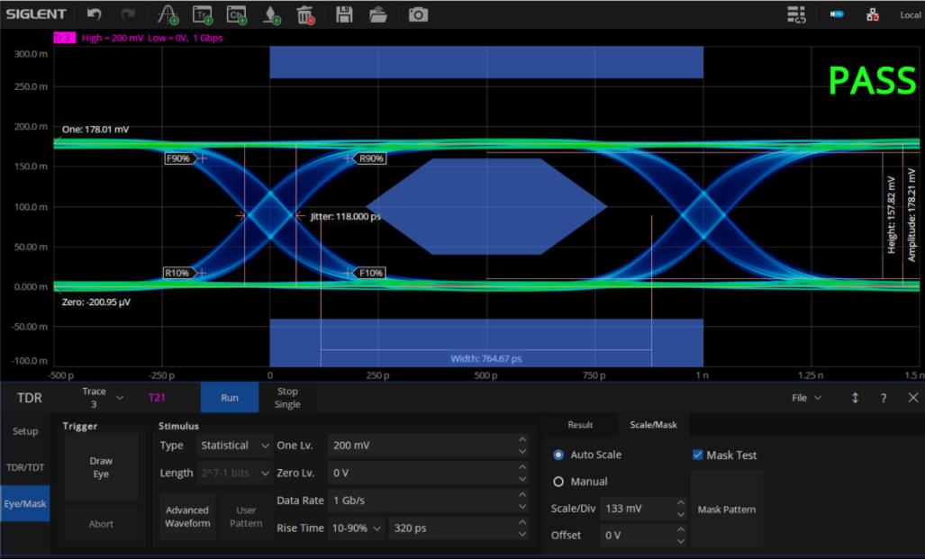Open the stimulus Type dropdown
Image resolution: width=925 pixels, height=560 pixels.
click(236, 446)
